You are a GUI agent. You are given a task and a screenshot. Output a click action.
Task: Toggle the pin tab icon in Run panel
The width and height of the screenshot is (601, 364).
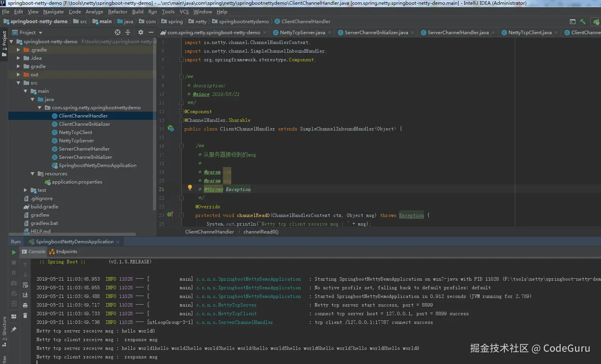tap(14, 329)
